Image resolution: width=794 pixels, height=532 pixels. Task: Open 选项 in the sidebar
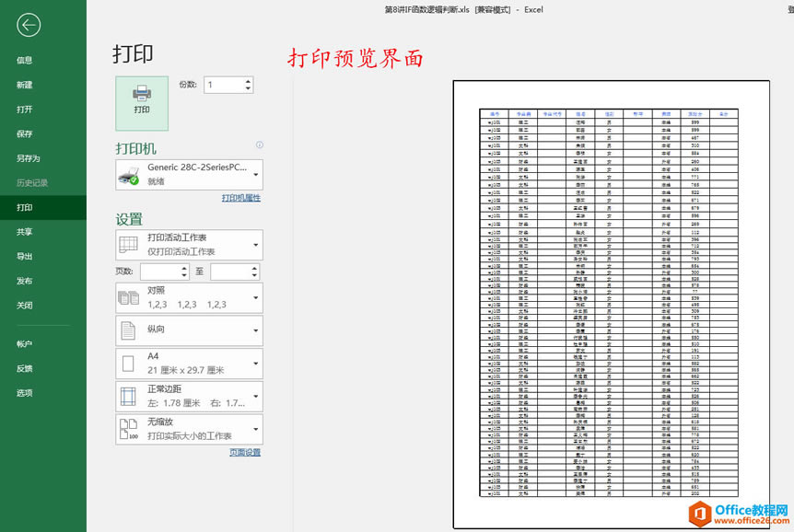point(43,393)
